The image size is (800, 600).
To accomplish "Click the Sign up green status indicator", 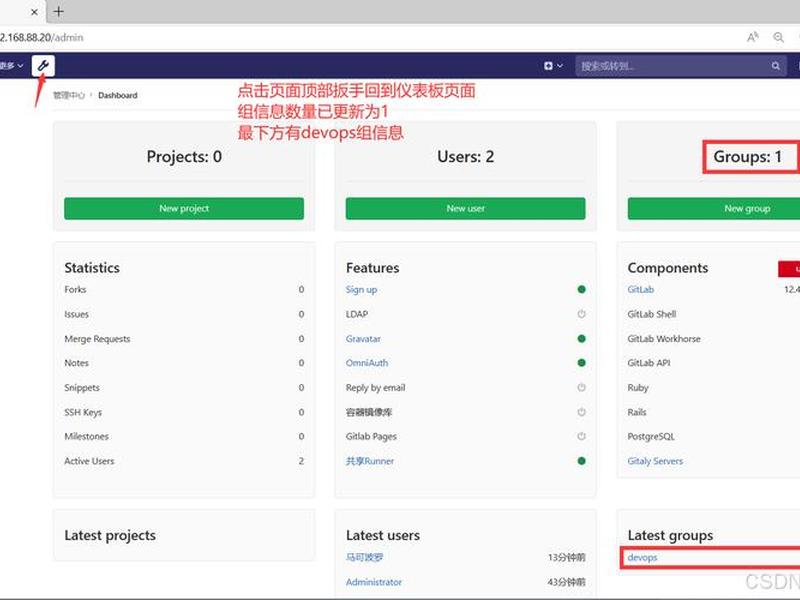I will pyautogui.click(x=581, y=289).
